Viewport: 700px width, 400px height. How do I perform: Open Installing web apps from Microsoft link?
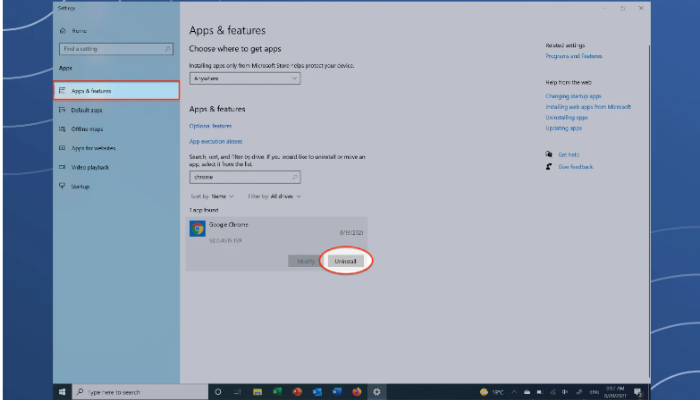[588, 107]
